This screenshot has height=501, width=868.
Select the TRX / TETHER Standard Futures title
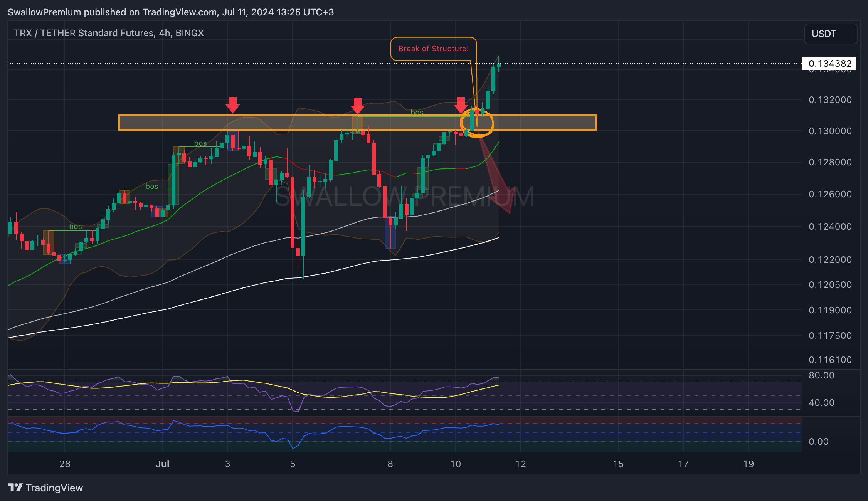tap(109, 33)
